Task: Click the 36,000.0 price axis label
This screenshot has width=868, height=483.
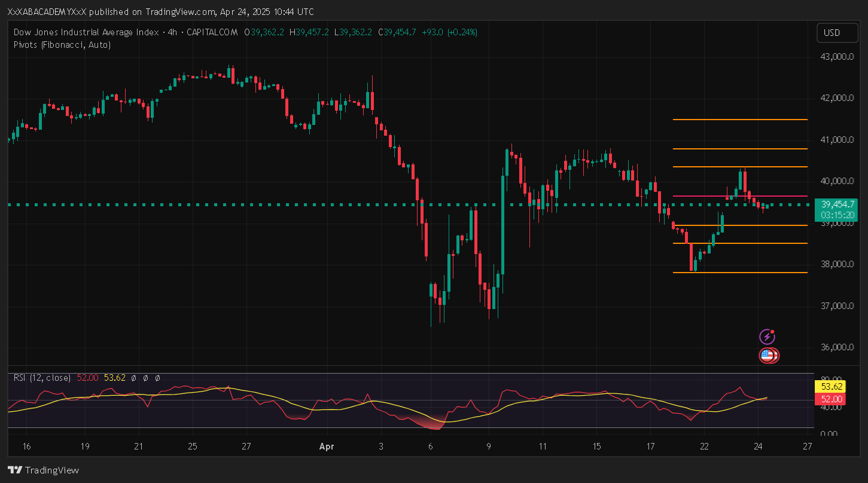Action: (x=836, y=347)
